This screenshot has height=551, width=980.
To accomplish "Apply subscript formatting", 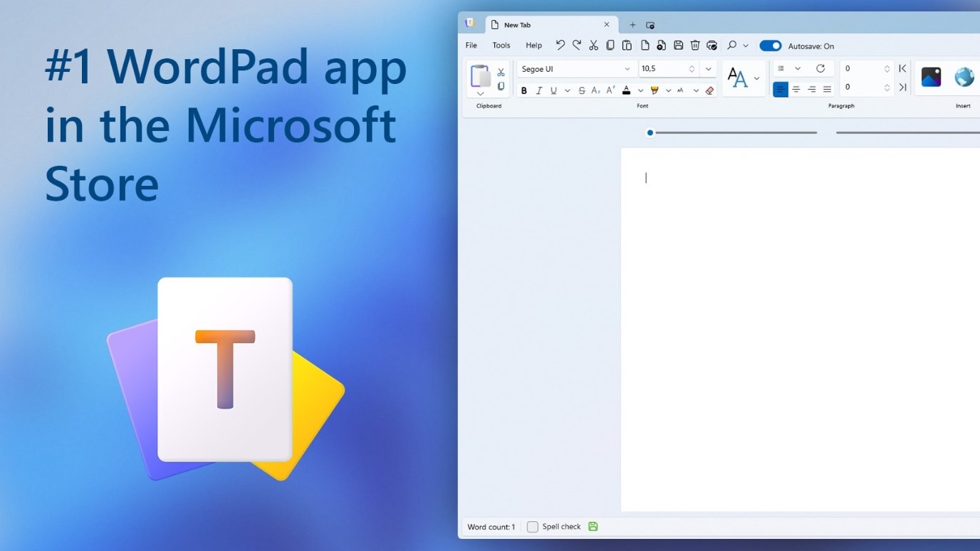I will coord(595,90).
